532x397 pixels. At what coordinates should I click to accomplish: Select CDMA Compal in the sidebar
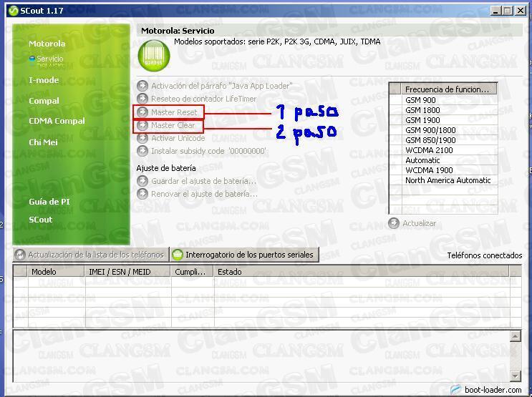click(x=57, y=121)
